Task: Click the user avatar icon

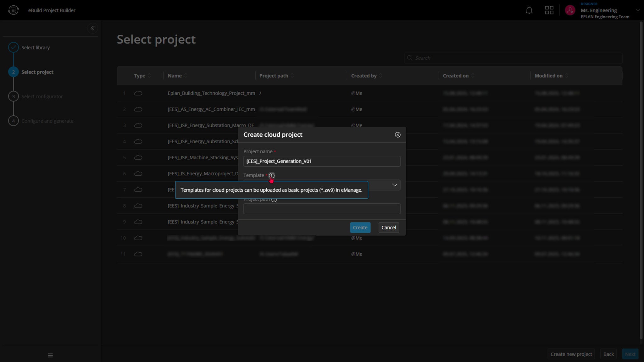Action: (570, 10)
